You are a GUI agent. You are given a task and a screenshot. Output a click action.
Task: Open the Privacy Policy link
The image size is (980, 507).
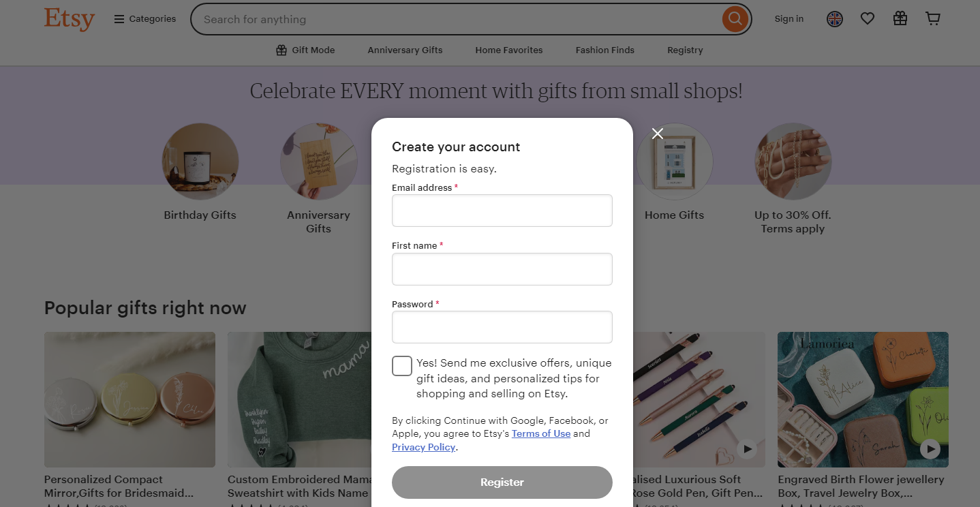click(x=423, y=447)
